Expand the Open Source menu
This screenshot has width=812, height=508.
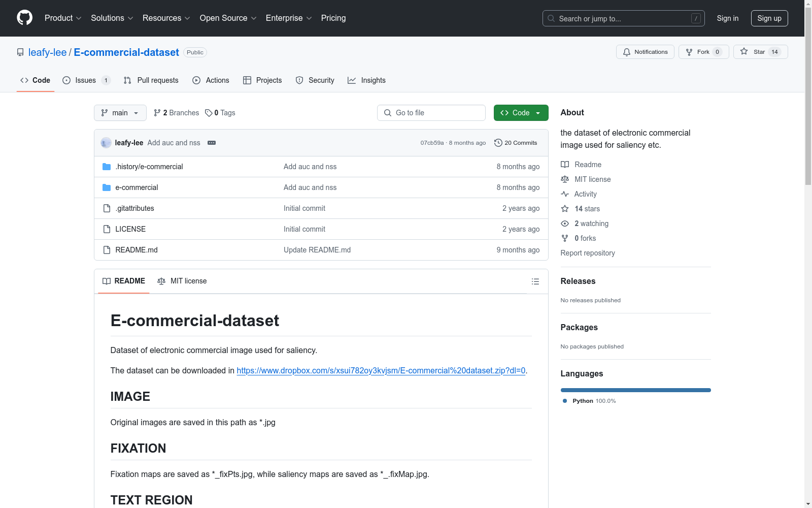(x=228, y=18)
